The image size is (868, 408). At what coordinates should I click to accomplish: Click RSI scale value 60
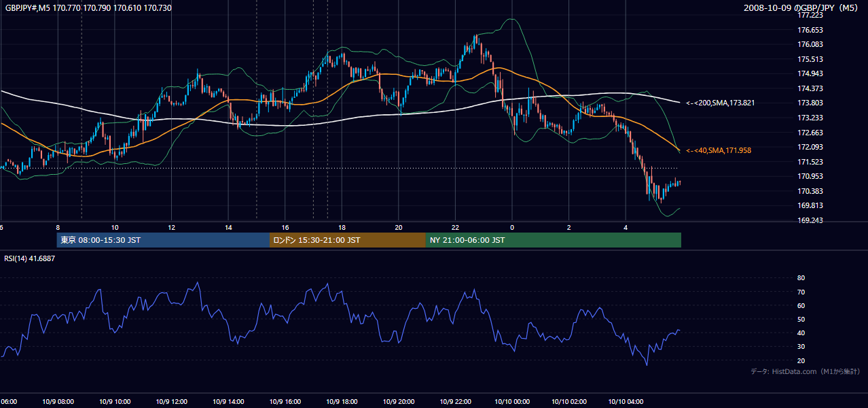(x=801, y=305)
